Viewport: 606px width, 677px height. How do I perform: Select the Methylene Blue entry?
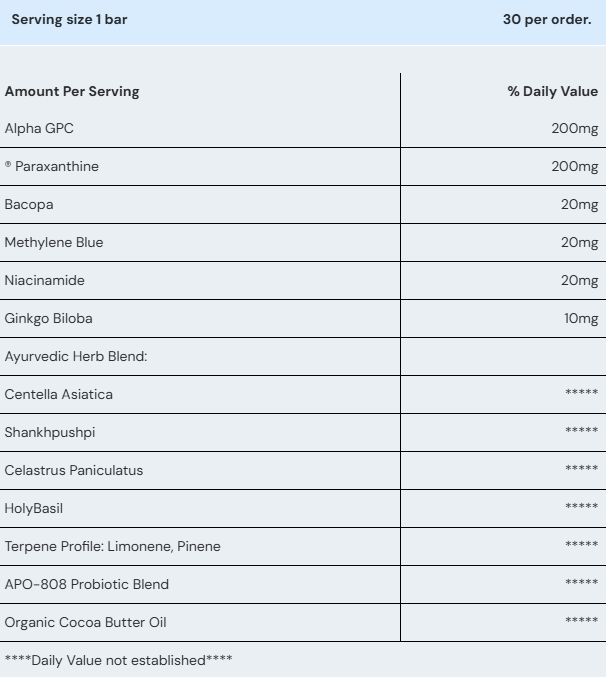pyautogui.click(x=54, y=243)
